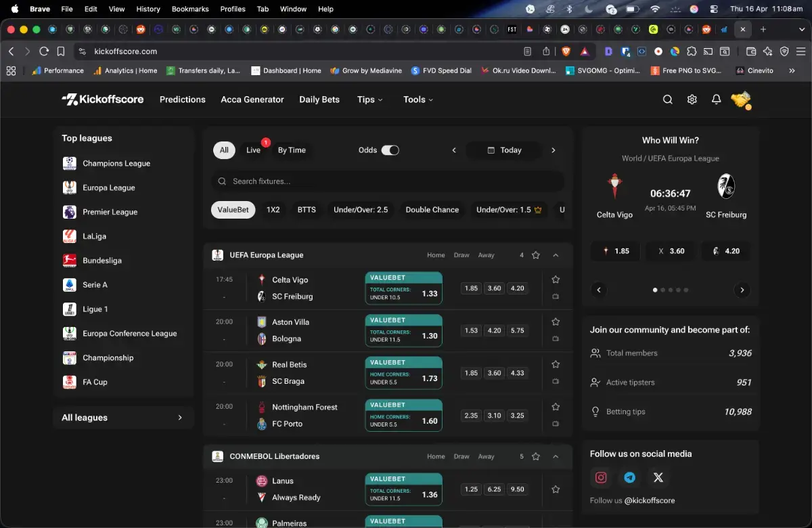Screen dimensions: 812x528
Task: Click the Kickoffscore logo
Action: (103, 100)
